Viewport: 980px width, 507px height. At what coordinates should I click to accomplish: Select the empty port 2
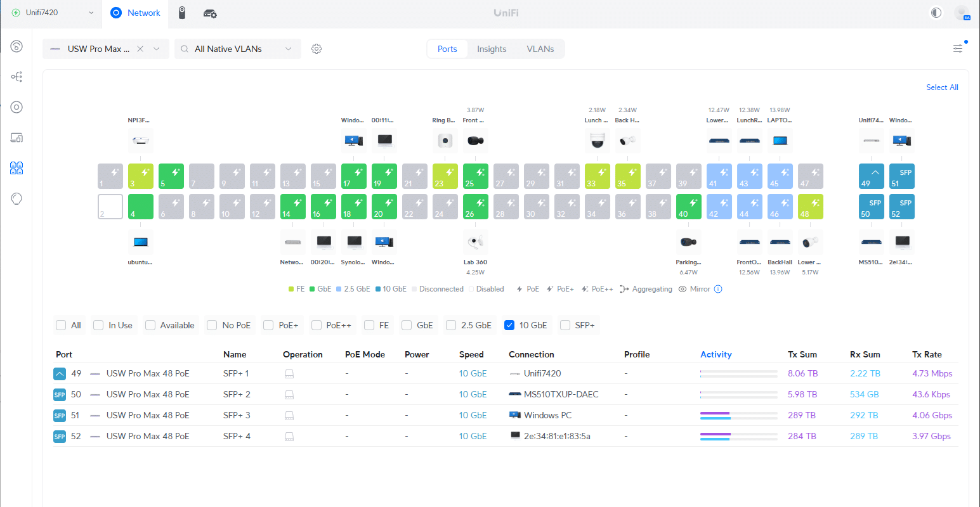click(x=110, y=207)
